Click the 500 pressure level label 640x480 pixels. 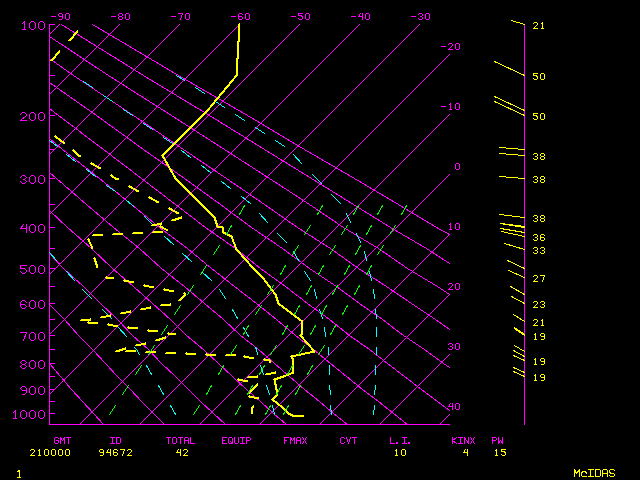[x=34, y=270]
